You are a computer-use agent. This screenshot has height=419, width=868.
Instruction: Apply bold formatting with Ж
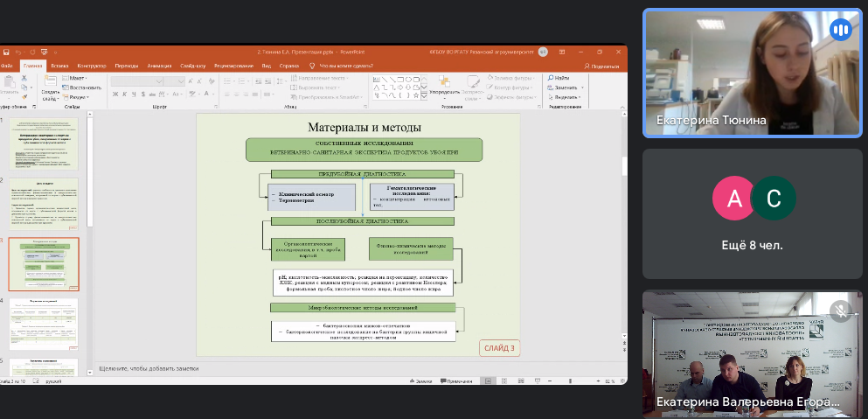(115, 94)
